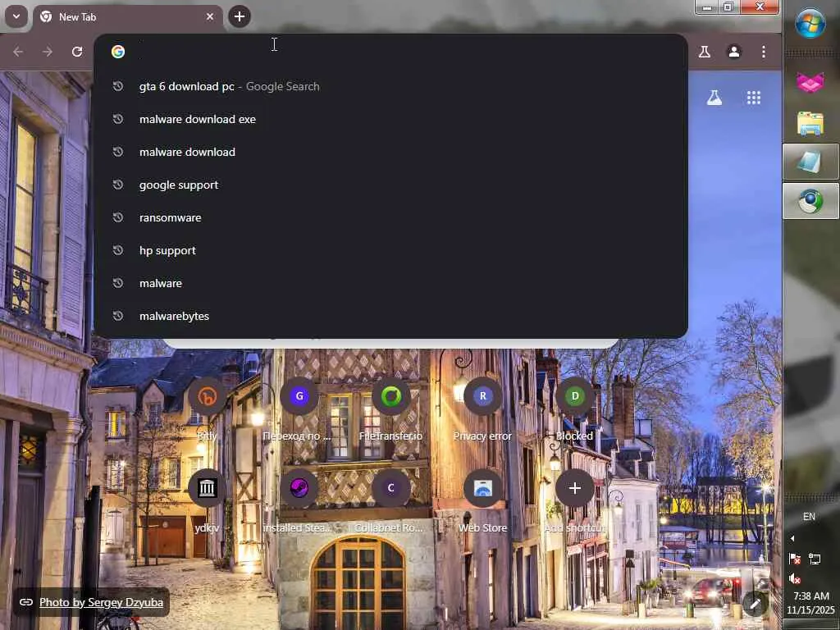
Task: Open the Blocked shortcut
Action: coord(574,409)
